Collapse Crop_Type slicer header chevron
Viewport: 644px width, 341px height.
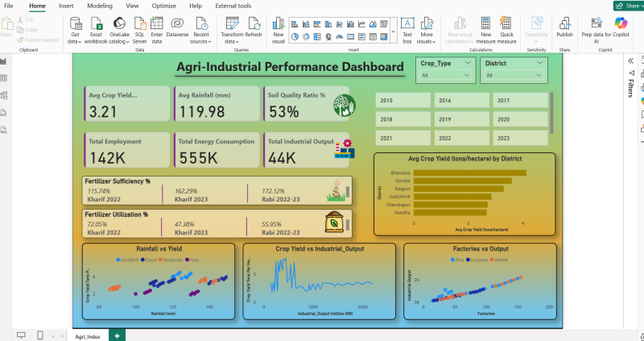coord(468,63)
